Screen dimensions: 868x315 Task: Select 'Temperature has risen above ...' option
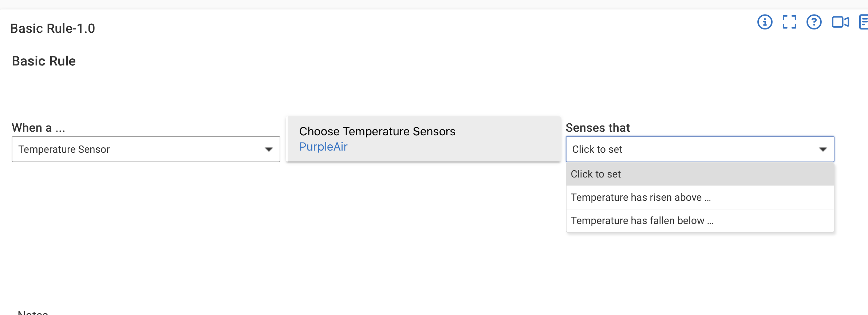(x=700, y=197)
